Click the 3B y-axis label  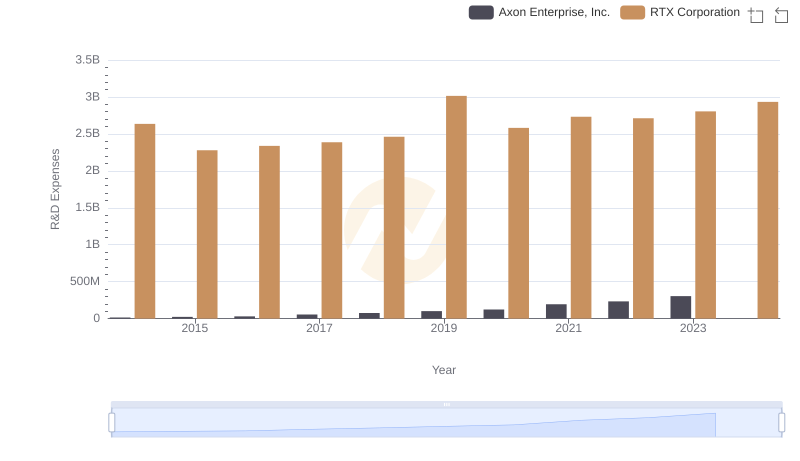(x=92, y=97)
